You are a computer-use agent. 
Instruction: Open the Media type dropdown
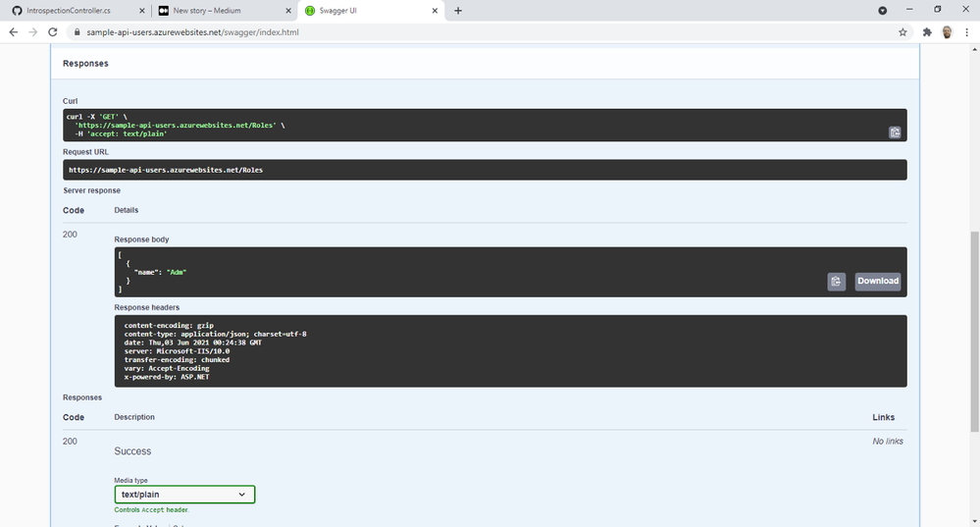point(184,495)
